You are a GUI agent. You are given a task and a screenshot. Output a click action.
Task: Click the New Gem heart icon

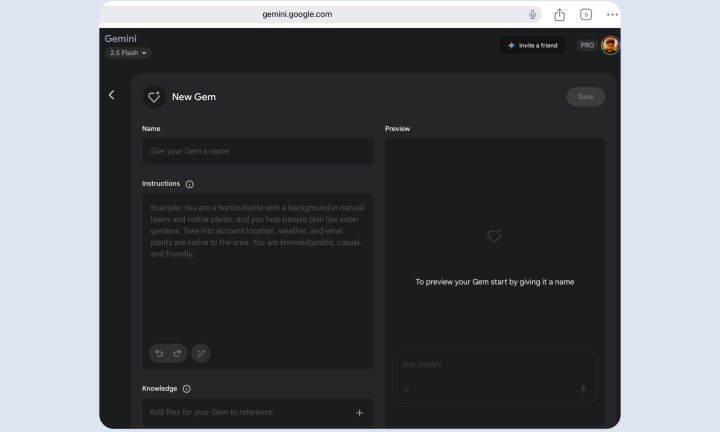click(154, 97)
